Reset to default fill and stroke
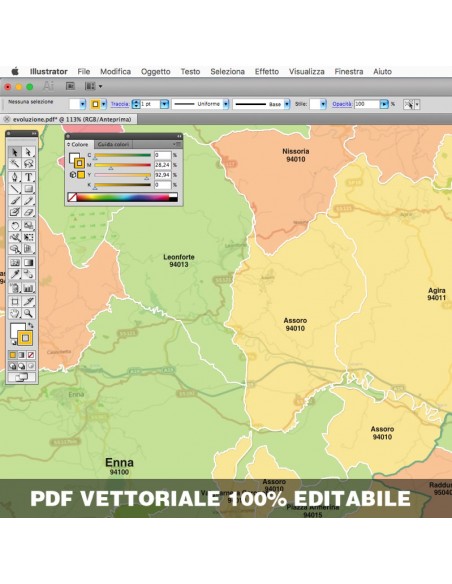 tap(13, 342)
